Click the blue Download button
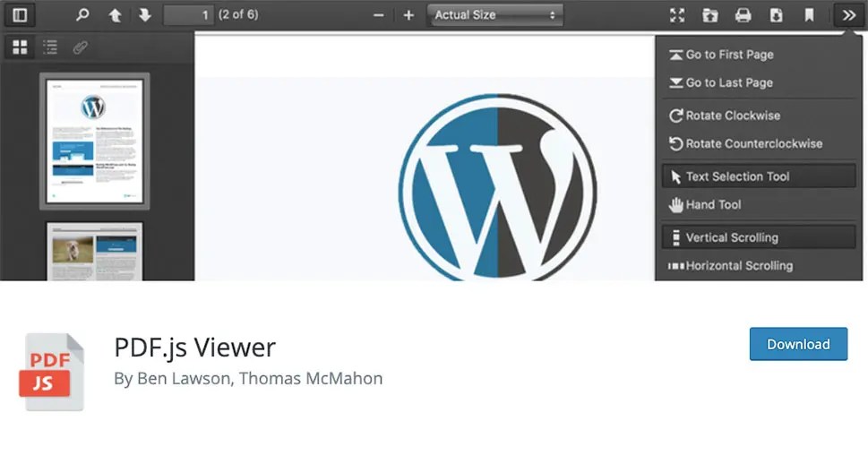Screen dimensions: 868x464 click(x=798, y=344)
